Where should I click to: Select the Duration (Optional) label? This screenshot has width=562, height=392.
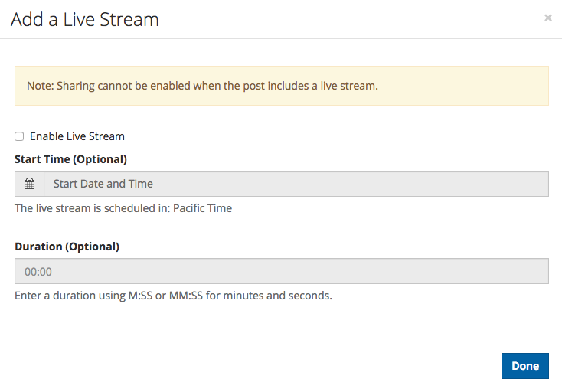pyautogui.click(x=67, y=247)
